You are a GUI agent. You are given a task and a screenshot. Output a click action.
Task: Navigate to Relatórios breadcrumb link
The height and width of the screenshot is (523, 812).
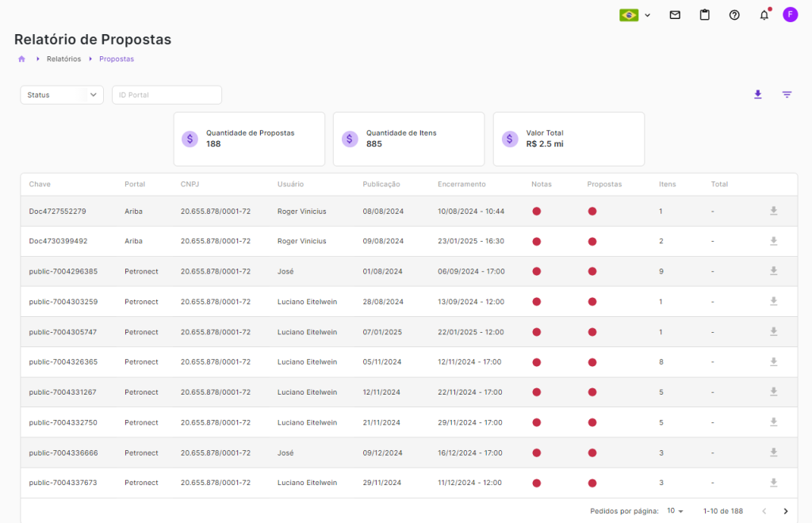[63, 59]
